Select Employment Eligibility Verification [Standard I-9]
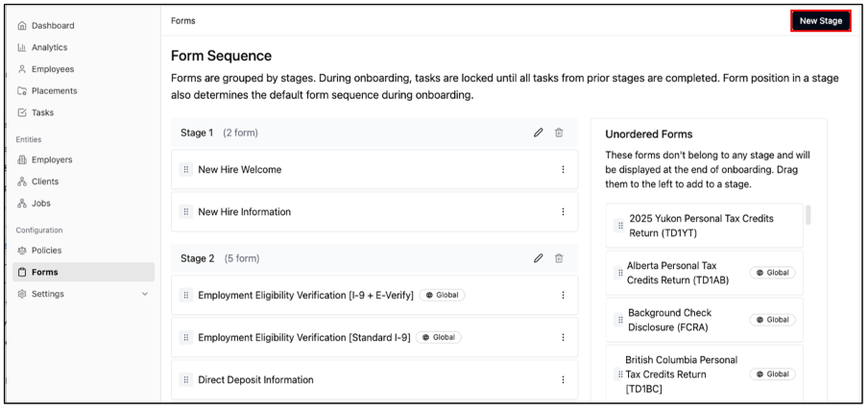The height and width of the screenshot is (409, 868). pyautogui.click(x=374, y=337)
